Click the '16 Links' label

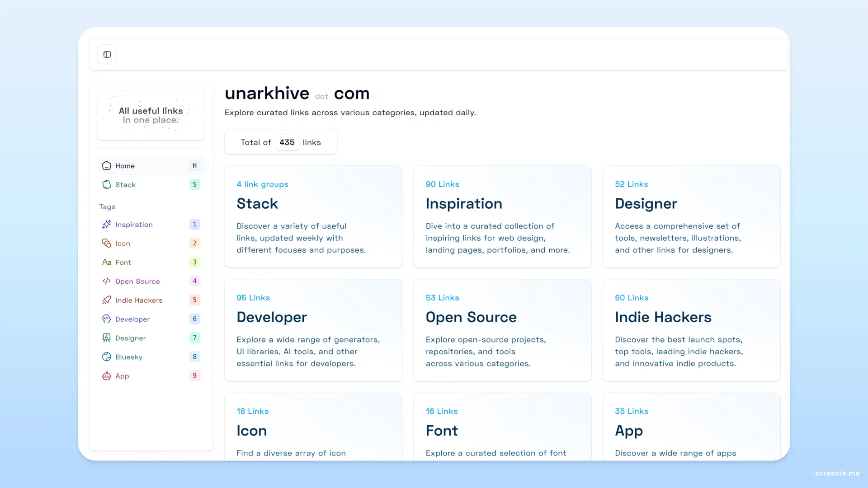point(442,411)
